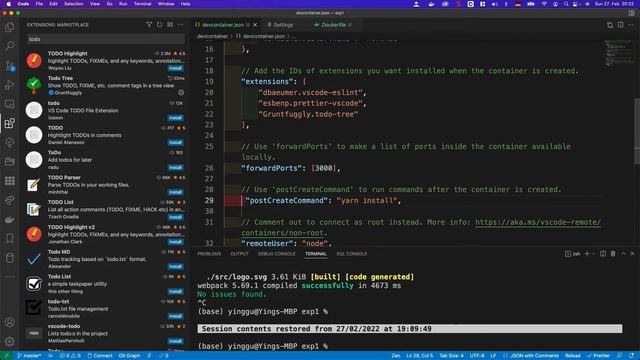Click Connect in status bar
The width and height of the screenshot is (640, 360).
(100, 356)
